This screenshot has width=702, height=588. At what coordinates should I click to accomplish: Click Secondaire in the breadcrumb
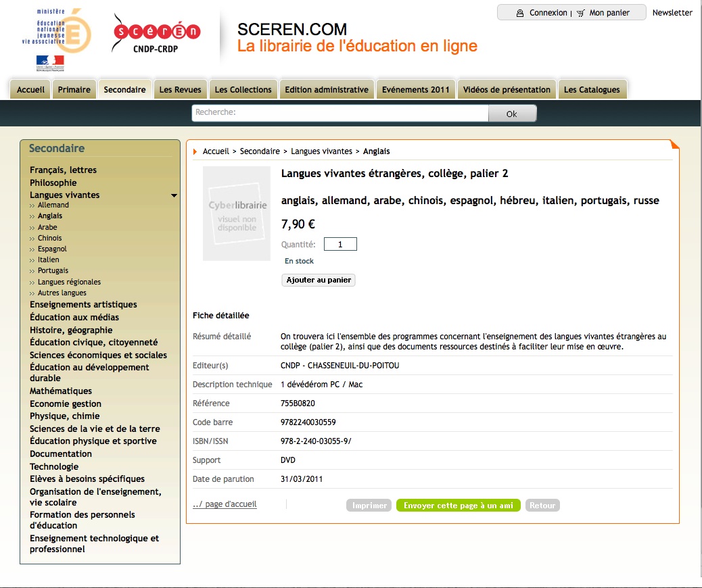click(x=260, y=151)
